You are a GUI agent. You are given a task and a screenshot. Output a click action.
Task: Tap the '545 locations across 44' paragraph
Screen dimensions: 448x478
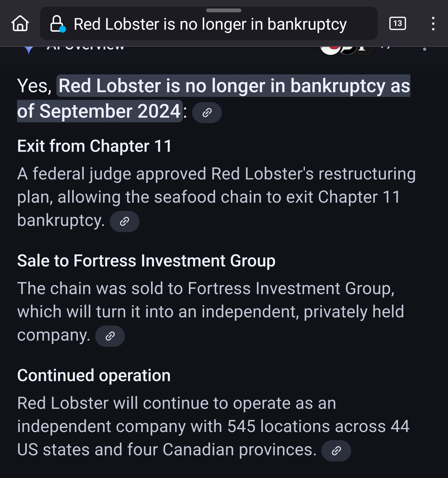213,426
